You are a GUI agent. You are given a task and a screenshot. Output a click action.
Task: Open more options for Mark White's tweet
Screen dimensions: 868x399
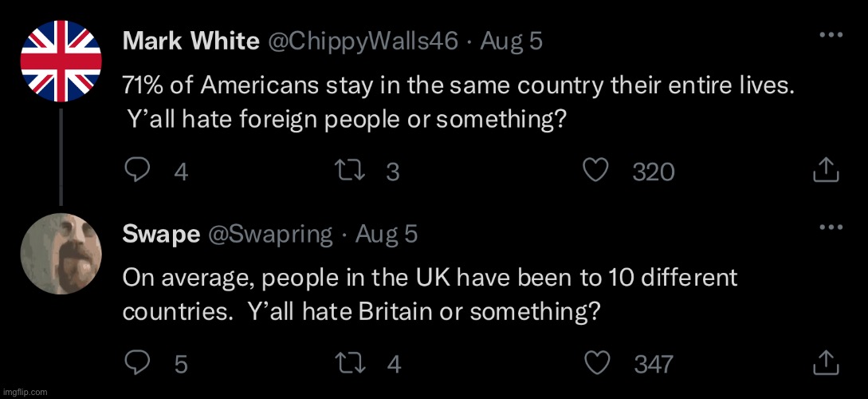pyautogui.click(x=831, y=36)
